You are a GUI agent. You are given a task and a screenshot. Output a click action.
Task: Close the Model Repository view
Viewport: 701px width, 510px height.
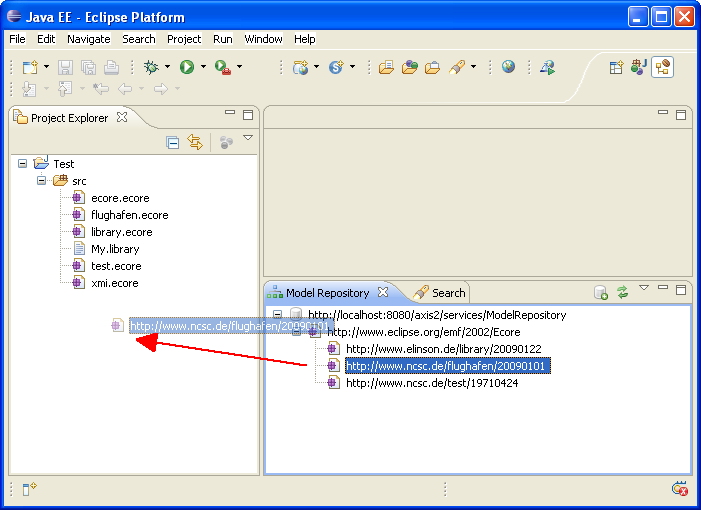tap(383, 292)
